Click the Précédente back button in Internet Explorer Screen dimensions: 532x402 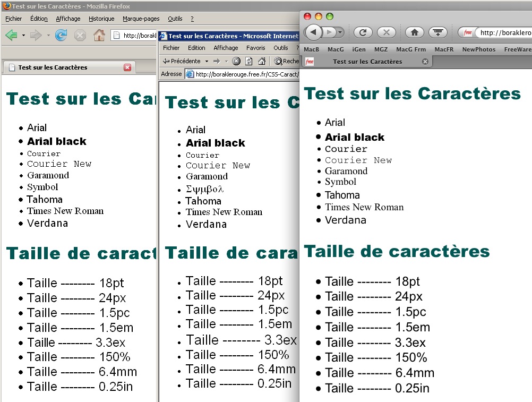click(182, 61)
